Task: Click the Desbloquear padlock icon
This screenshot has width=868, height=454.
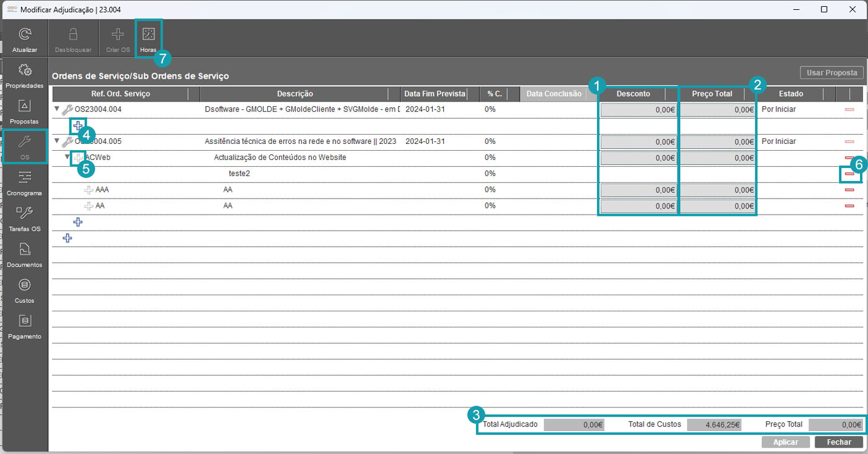Action: [x=73, y=34]
